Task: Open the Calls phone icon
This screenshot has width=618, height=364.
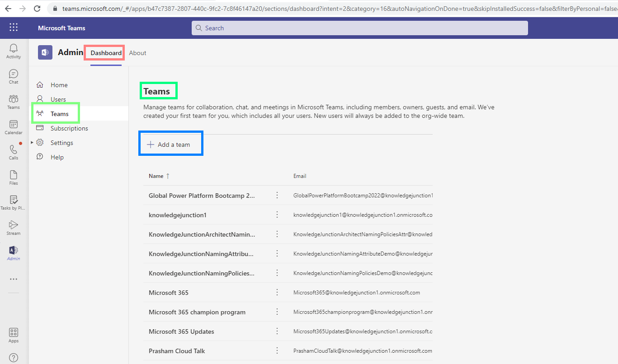Action: pos(14,152)
